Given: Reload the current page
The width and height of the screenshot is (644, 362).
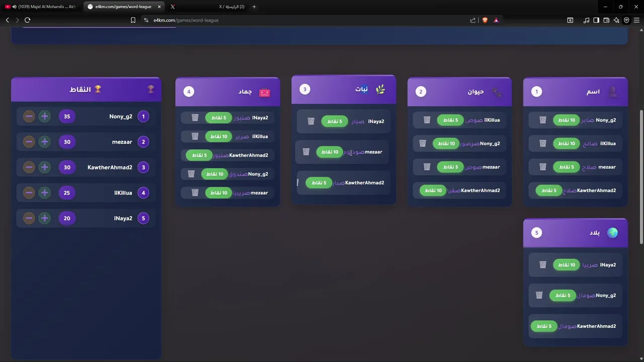Looking at the screenshot, I should point(27,20).
